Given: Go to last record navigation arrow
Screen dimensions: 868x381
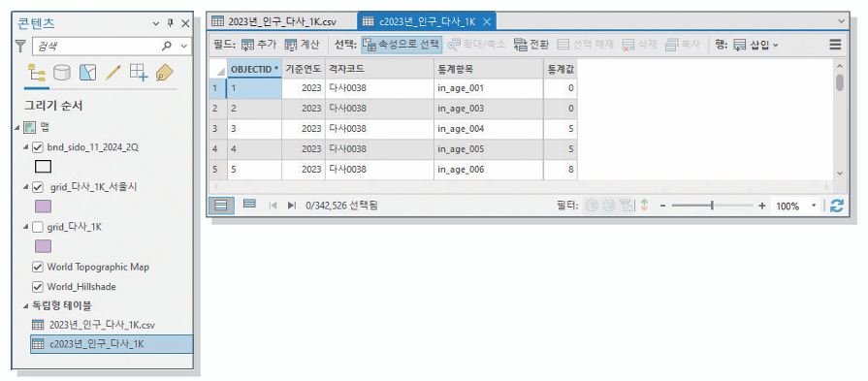Looking at the screenshot, I should coord(291,206).
